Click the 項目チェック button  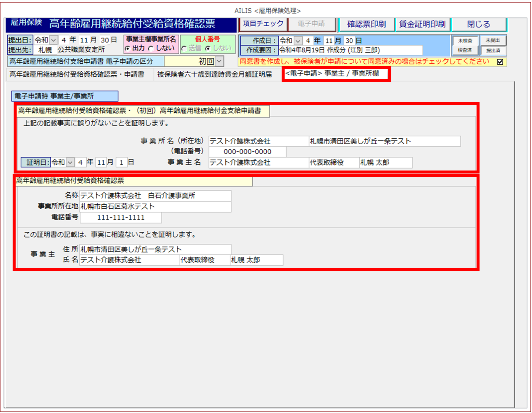coord(263,24)
